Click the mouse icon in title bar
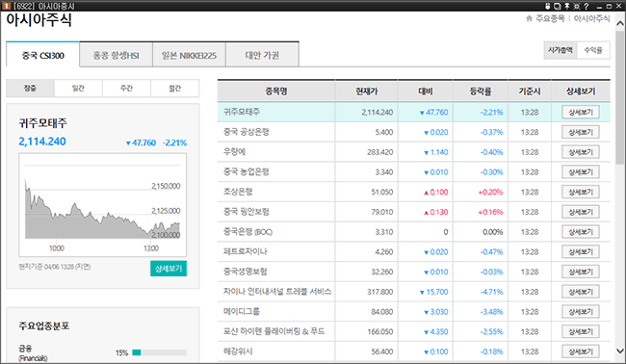The width and height of the screenshot is (626, 364). tap(548, 6)
